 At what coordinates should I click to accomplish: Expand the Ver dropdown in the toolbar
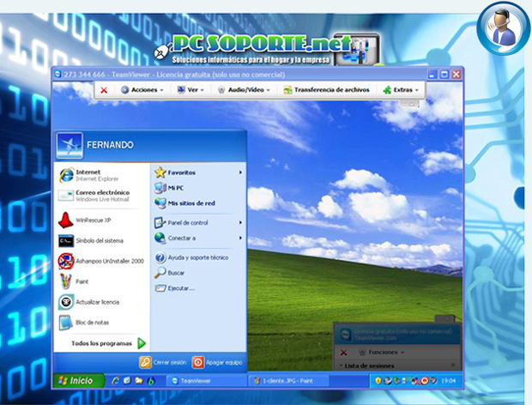tap(190, 89)
